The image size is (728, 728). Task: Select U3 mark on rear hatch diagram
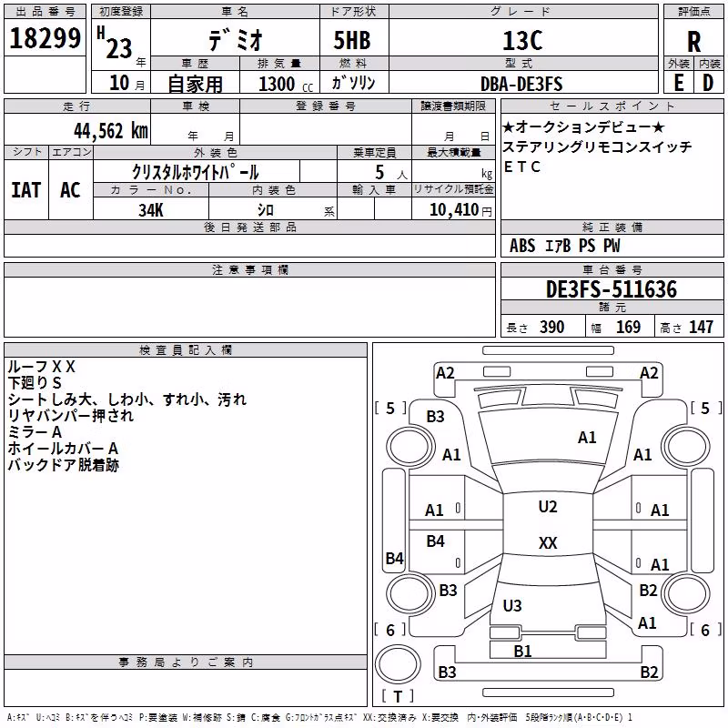(512, 606)
